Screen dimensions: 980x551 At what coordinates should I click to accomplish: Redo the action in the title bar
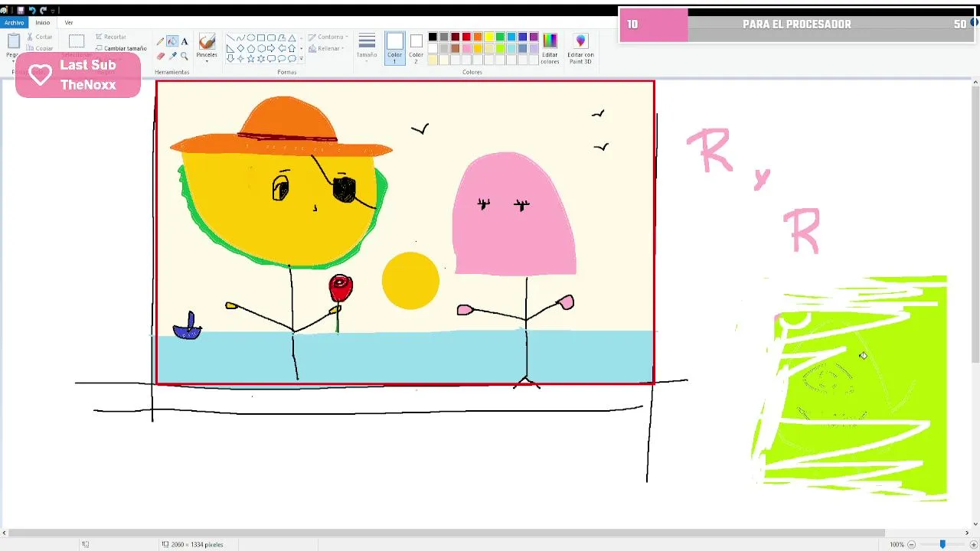[x=43, y=11]
